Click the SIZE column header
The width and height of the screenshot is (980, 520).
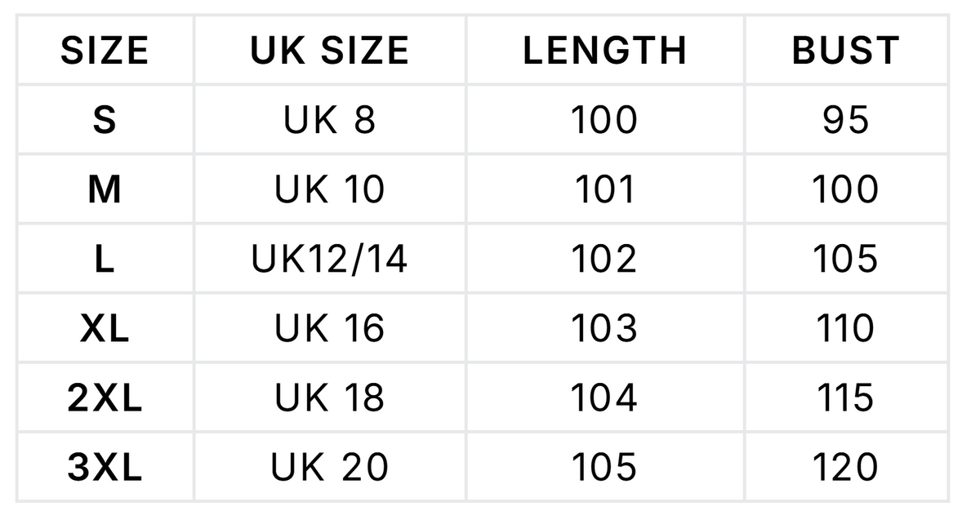[x=105, y=51]
